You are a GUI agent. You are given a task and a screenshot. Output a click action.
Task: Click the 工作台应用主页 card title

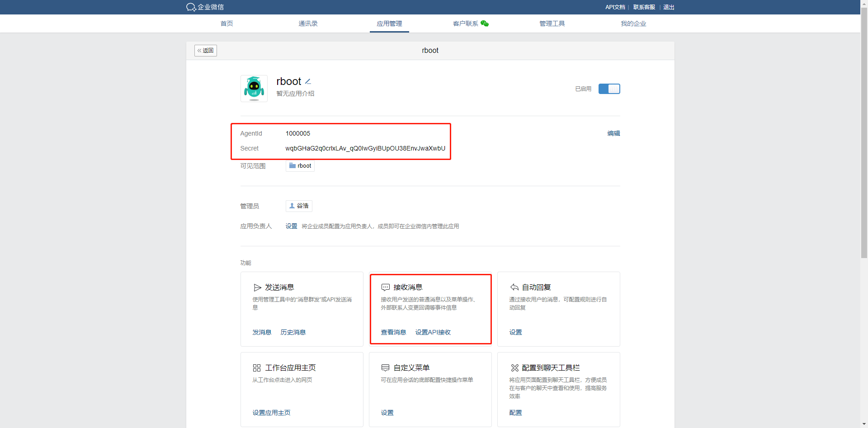click(x=290, y=368)
